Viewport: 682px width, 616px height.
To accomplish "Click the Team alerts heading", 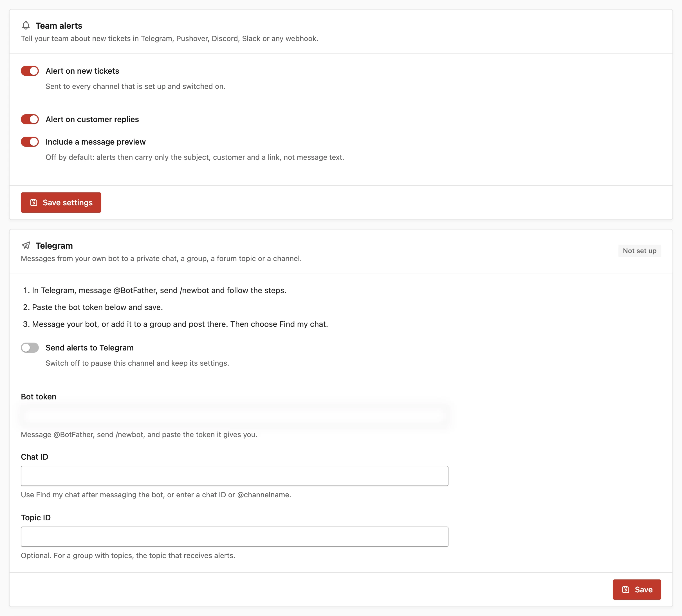I will coord(59,26).
